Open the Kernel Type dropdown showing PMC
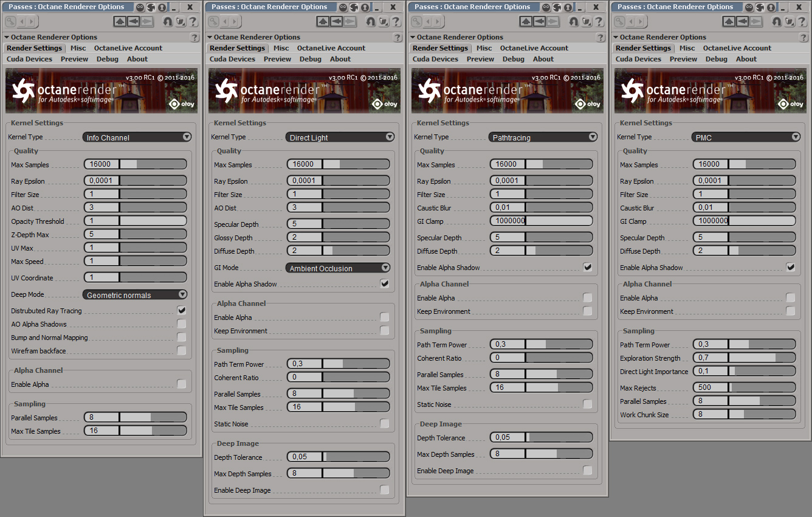This screenshot has width=812, height=517. pos(746,137)
